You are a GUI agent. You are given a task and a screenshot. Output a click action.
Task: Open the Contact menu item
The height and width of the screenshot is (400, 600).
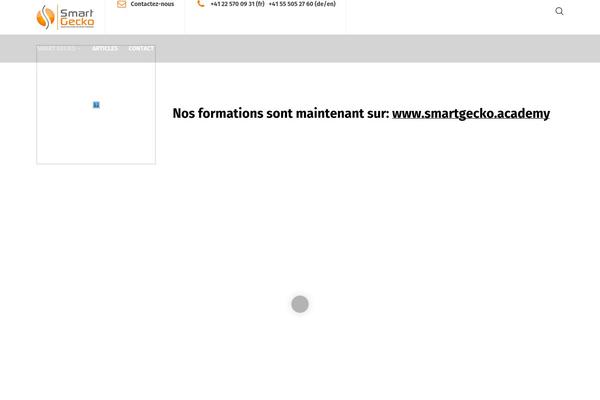point(141,49)
